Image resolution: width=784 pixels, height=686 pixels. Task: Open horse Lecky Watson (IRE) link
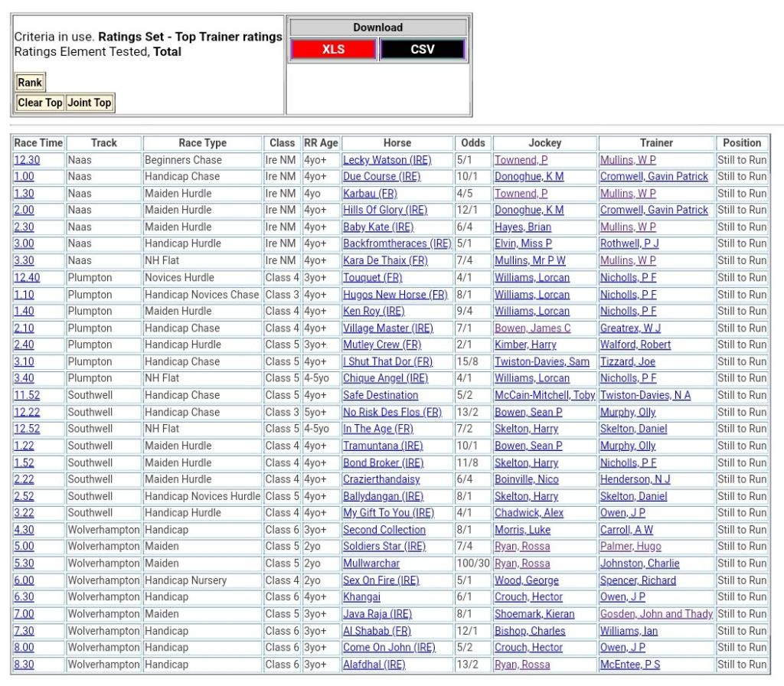click(x=387, y=160)
